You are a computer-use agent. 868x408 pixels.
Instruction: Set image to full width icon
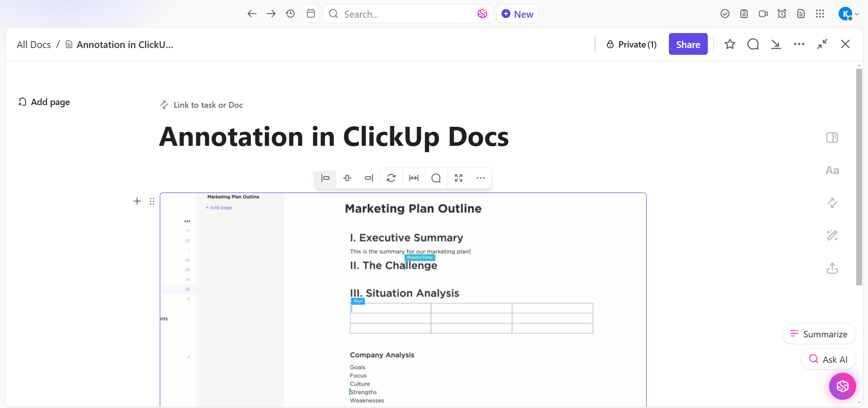pos(414,178)
